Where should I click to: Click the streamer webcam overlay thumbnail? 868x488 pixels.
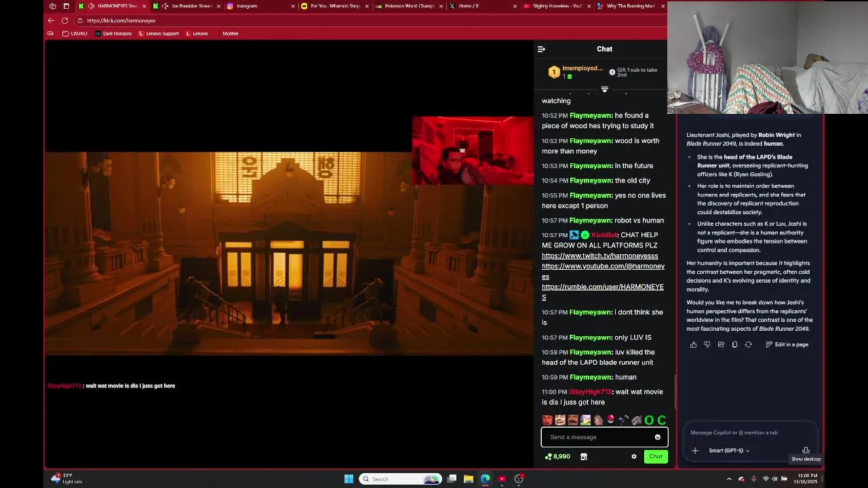coord(473,150)
